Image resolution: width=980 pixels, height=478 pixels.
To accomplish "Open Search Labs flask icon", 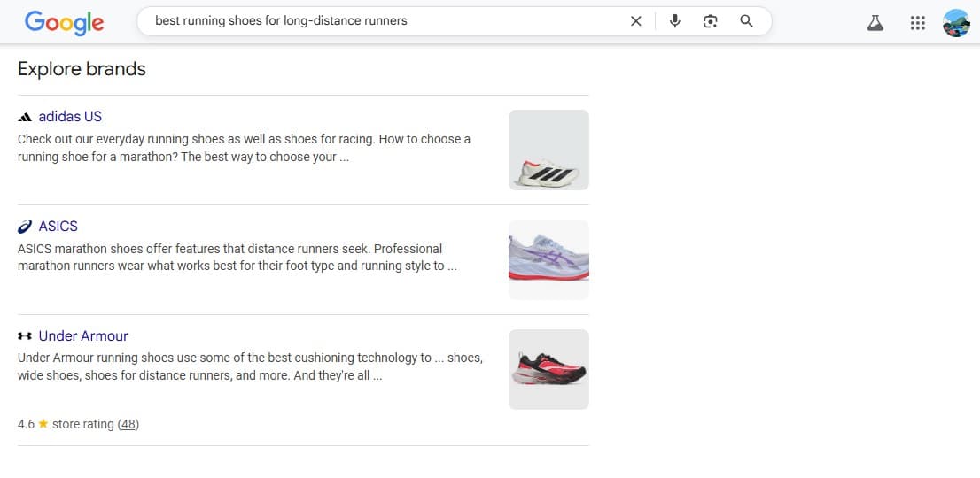I will (875, 23).
